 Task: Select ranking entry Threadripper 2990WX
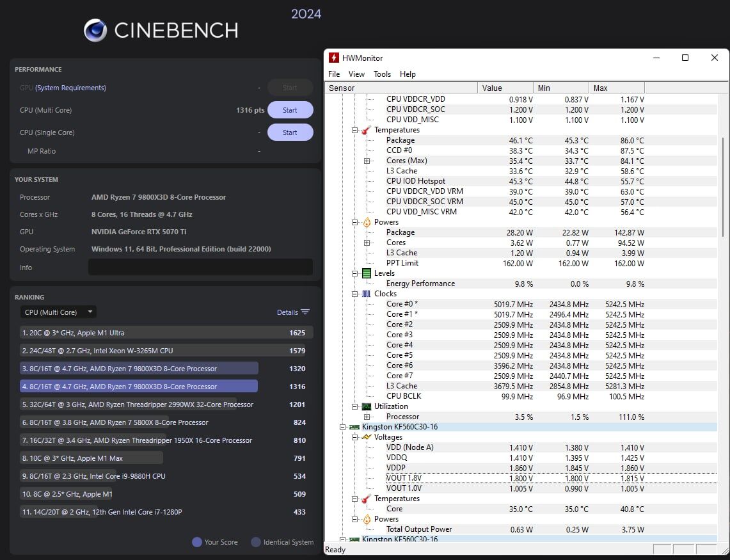tap(166, 404)
